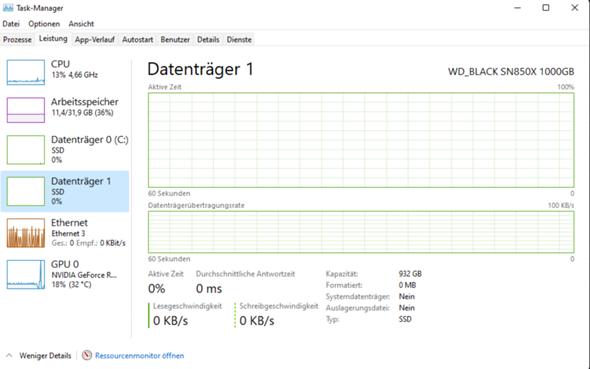Click the Ethernet 3 adapter name
This screenshot has width=590, height=369.
click(68, 234)
